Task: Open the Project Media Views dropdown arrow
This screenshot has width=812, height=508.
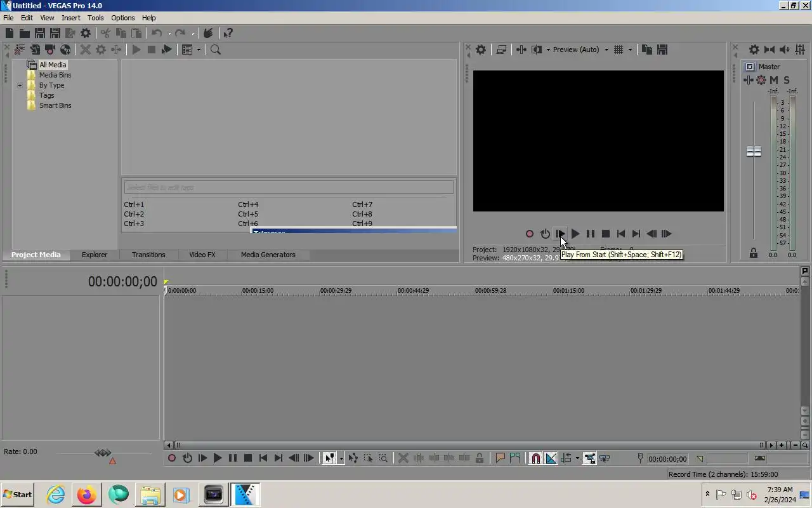Action: point(199,50)
